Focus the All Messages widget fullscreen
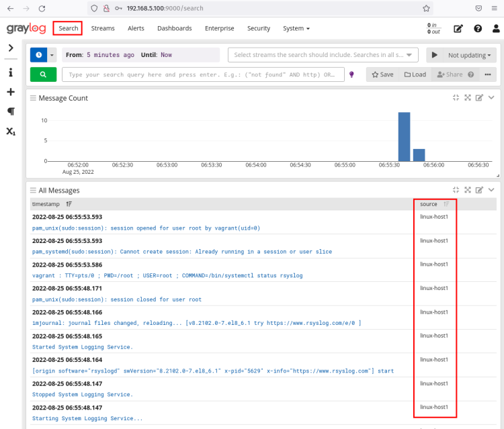Viewport: 504px width, 429px height. click(468, 190)
